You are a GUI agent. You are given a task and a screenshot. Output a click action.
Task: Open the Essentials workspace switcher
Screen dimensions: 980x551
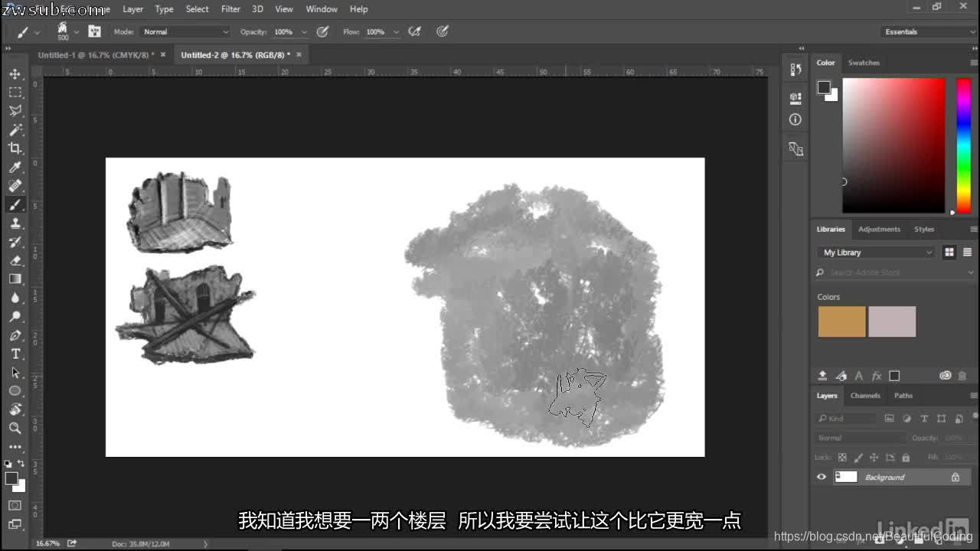pos(928,31)
